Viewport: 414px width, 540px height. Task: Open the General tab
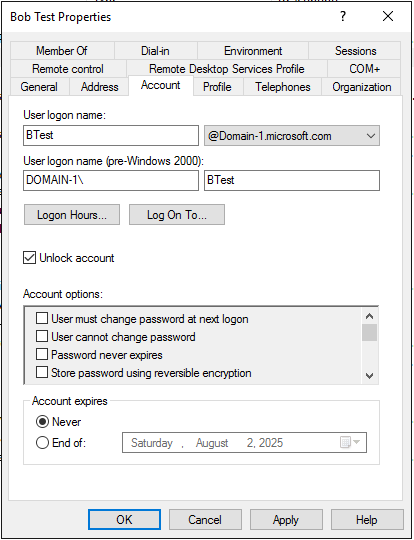(39, 87)
